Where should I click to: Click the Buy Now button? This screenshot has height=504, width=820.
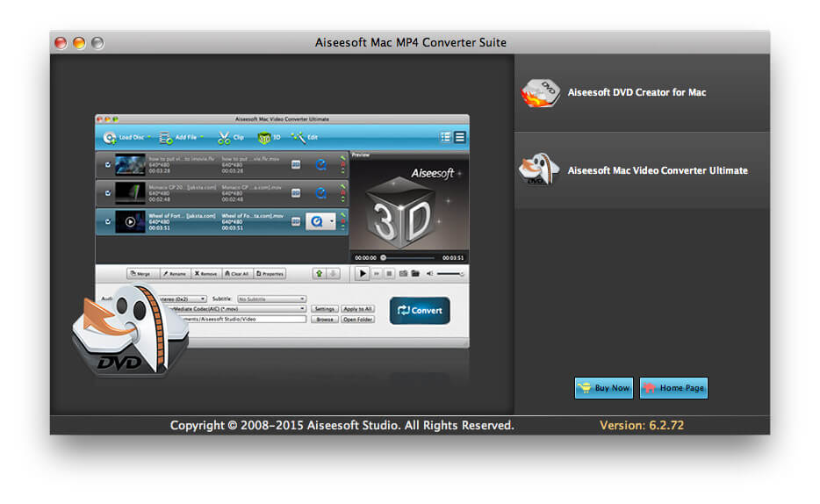[x=604, y=388]
